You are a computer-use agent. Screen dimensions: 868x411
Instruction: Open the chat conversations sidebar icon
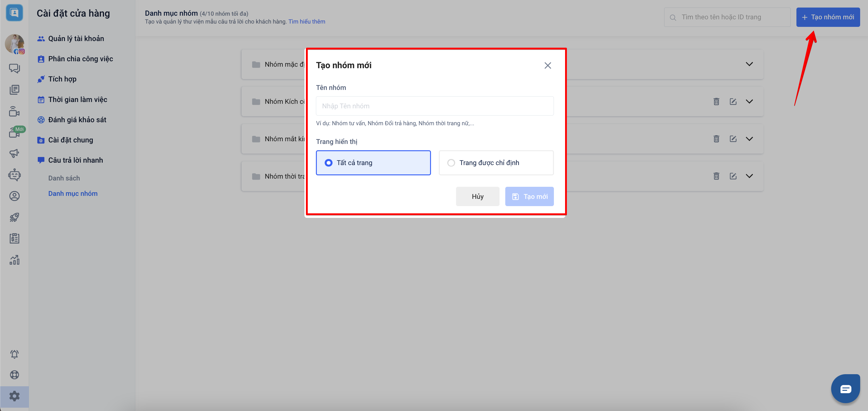point(14,68)
